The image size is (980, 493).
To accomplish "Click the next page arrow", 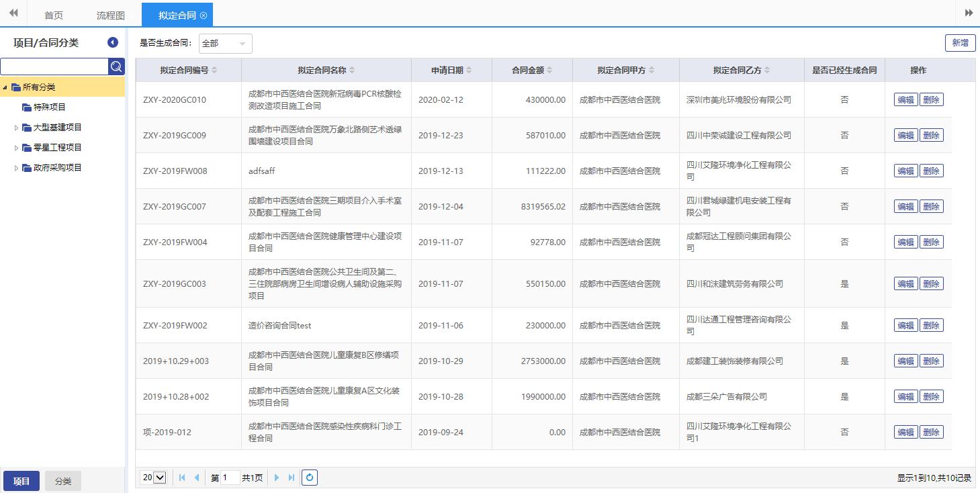I will coord(277,478).
